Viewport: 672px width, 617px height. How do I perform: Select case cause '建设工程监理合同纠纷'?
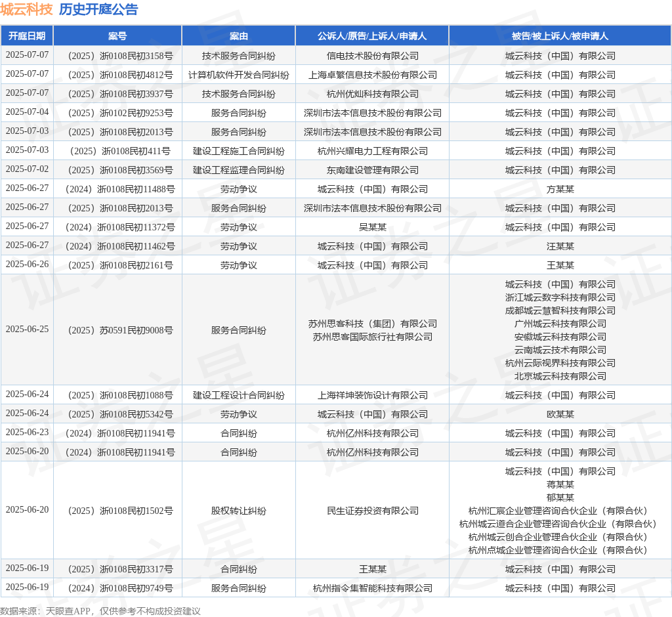pos(239,170)
